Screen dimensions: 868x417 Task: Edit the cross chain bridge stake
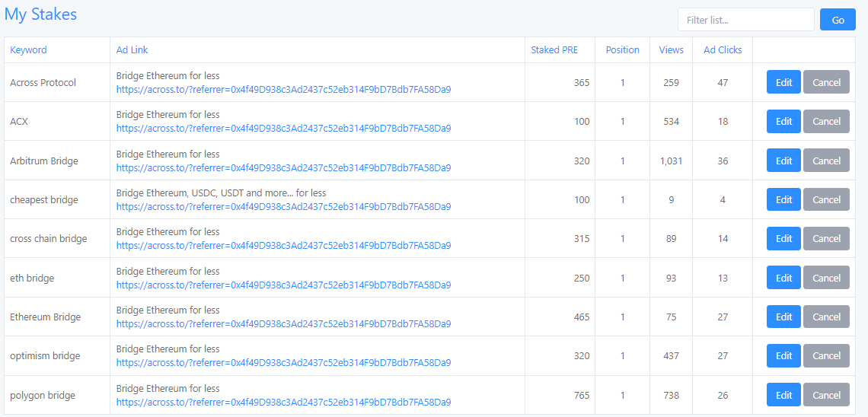point(783,238)
